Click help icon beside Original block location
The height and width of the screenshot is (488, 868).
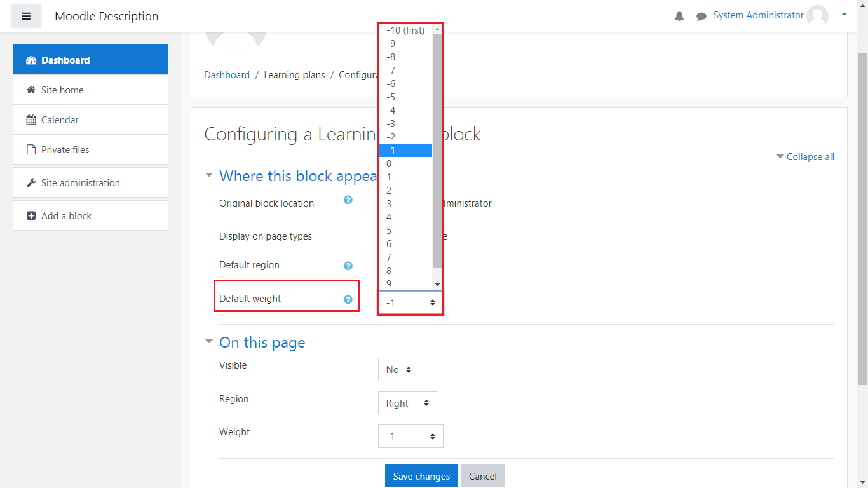[348, 200]
